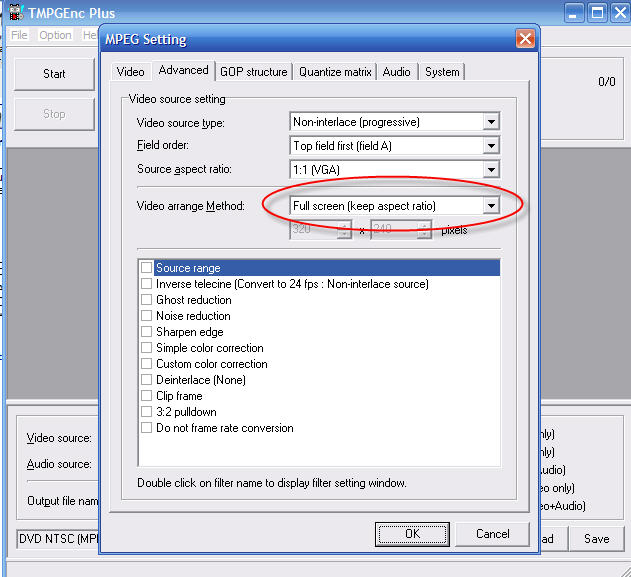Click Full screen (keep aspect ratio) value
The height and width of the screenshot is (577, 631).
click(365, 206)
